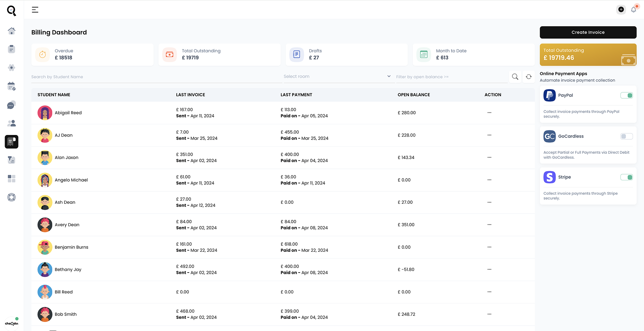Click the last payment £ 618.00
644x331 pixels.
pyautogui.click(x=289, y=244)
